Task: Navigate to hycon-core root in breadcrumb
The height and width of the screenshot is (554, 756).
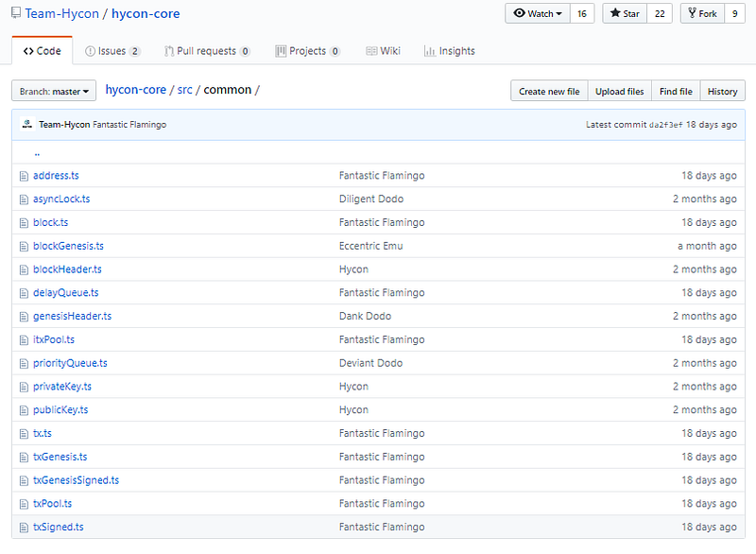Action: (x=136, y=90)
